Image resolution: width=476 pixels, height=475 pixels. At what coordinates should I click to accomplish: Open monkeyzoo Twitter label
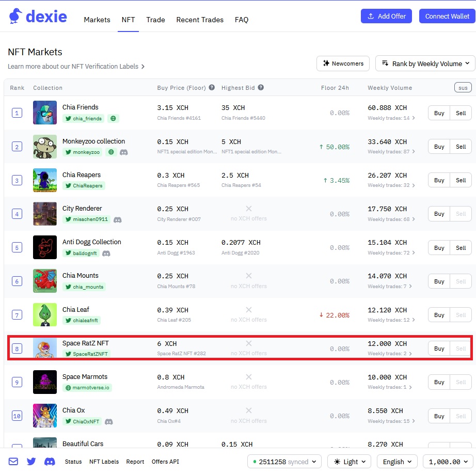(83, 152)
